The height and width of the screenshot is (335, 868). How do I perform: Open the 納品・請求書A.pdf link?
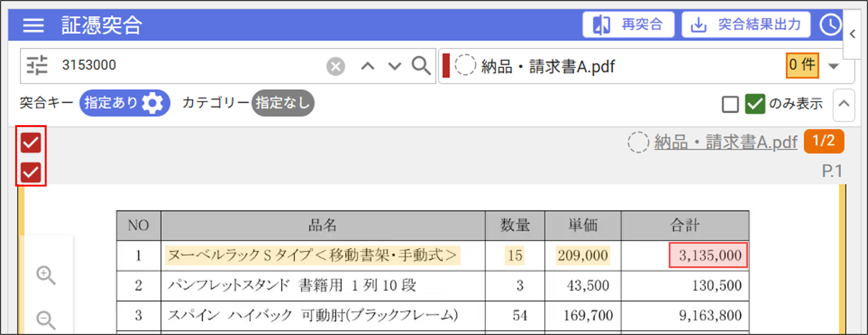click(x=725, y=142)
